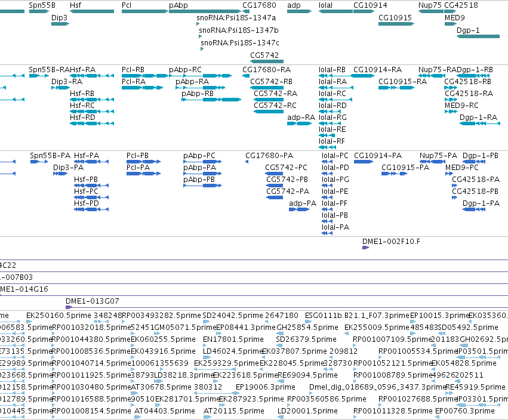This screenshot has height=420, width=508.
Task: Open the pAbp-RA transcript label
Action: tap(192, 82)
